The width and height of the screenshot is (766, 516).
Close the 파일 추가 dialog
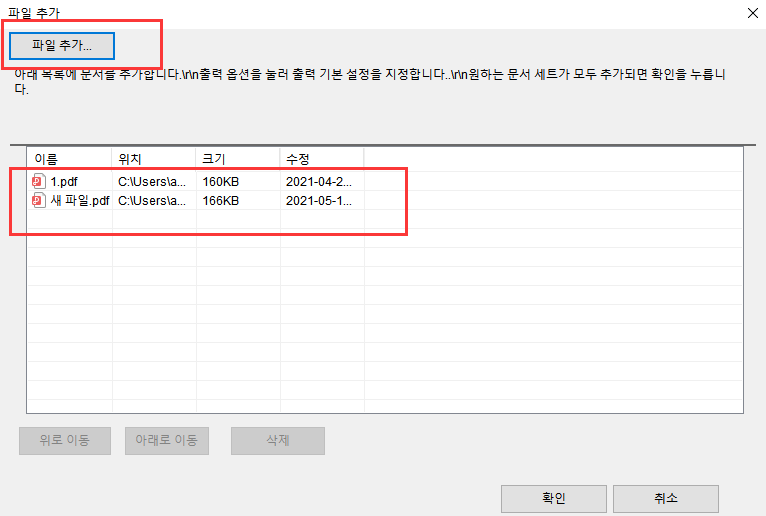(753, 13)
